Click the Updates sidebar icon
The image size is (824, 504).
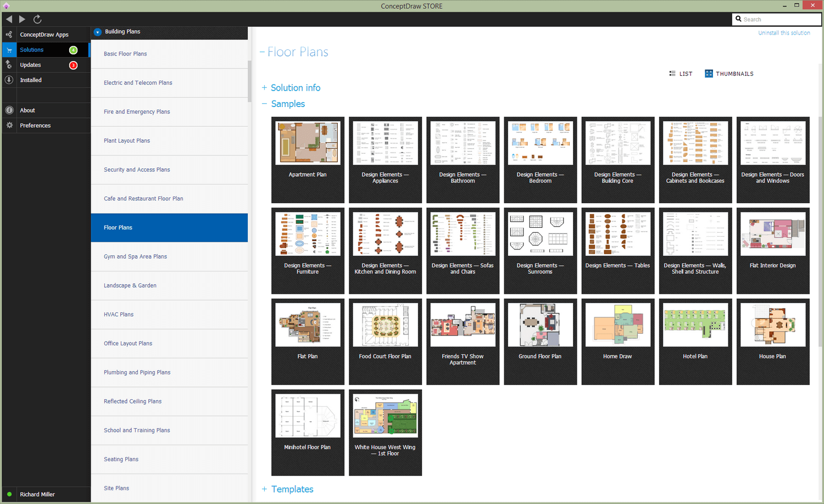(9, 65)
